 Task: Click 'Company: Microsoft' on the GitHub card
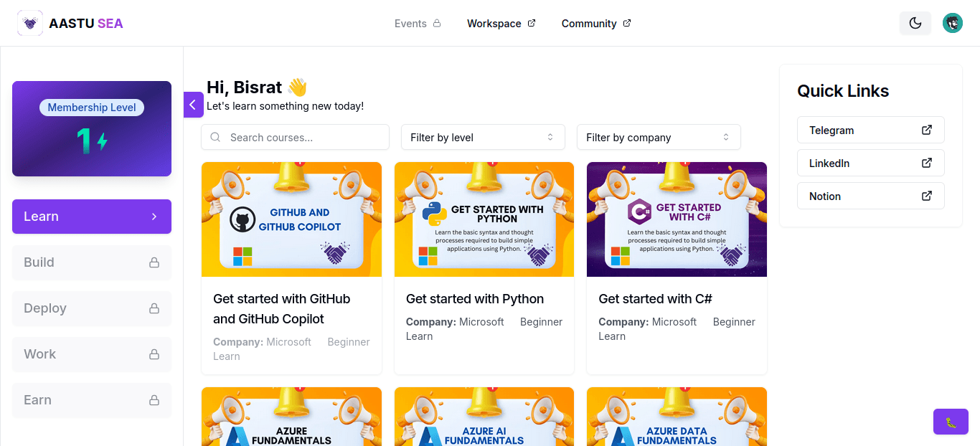(x=263, y=342)
